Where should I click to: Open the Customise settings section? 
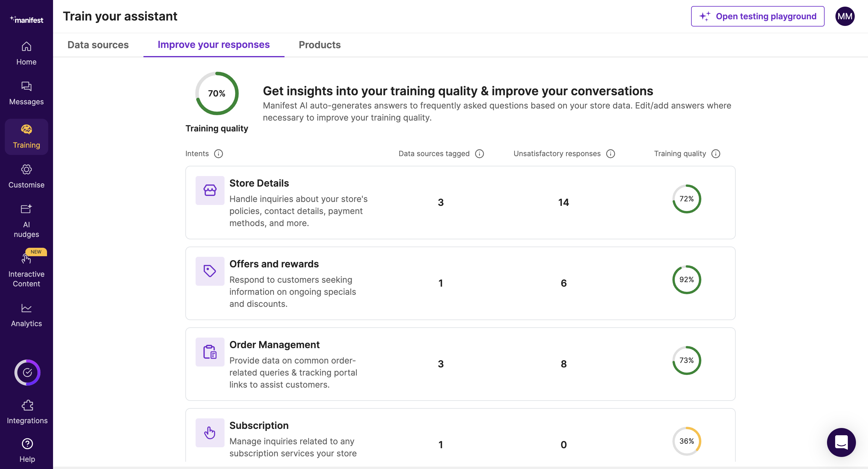coord(26,176)
